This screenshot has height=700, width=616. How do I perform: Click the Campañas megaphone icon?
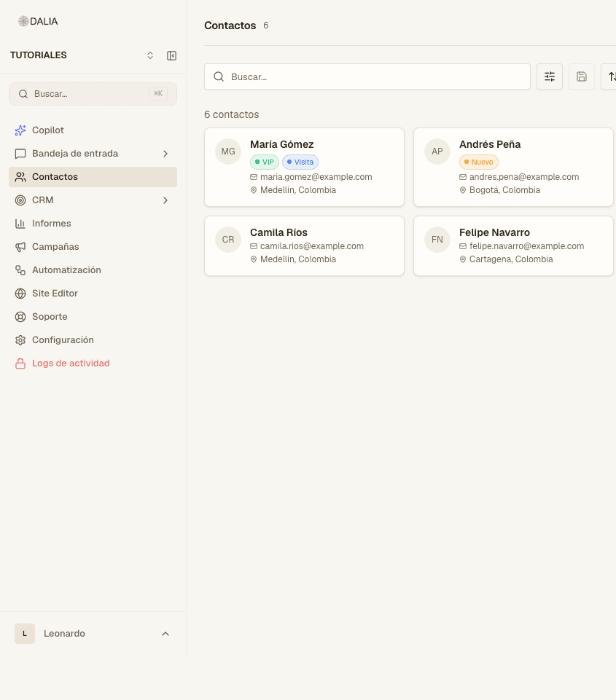[20, 246]
